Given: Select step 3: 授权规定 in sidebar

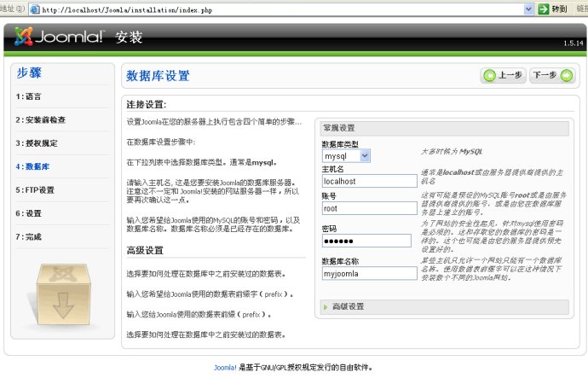Looking at the screenshot, I should [37, 143].
